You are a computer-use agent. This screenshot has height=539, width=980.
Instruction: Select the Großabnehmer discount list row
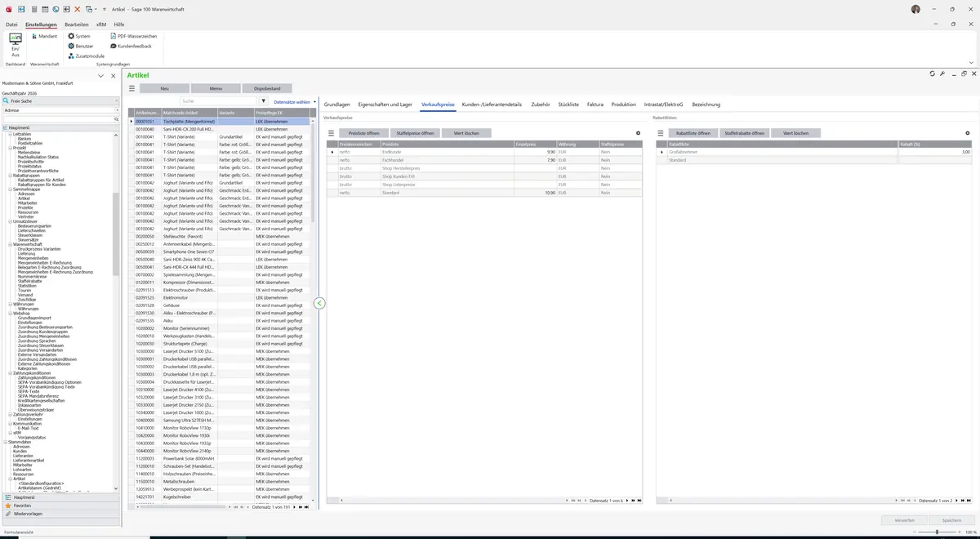pos(815,152)
